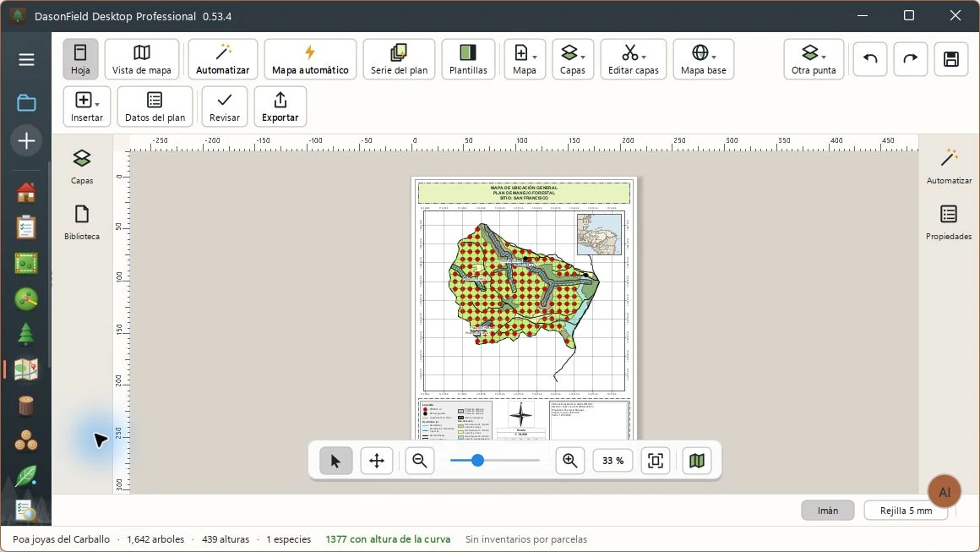The height and width of the screenshot is (552, 980).
Task: Expand the Mapa dropdown
Action: [x=525, y=59]
